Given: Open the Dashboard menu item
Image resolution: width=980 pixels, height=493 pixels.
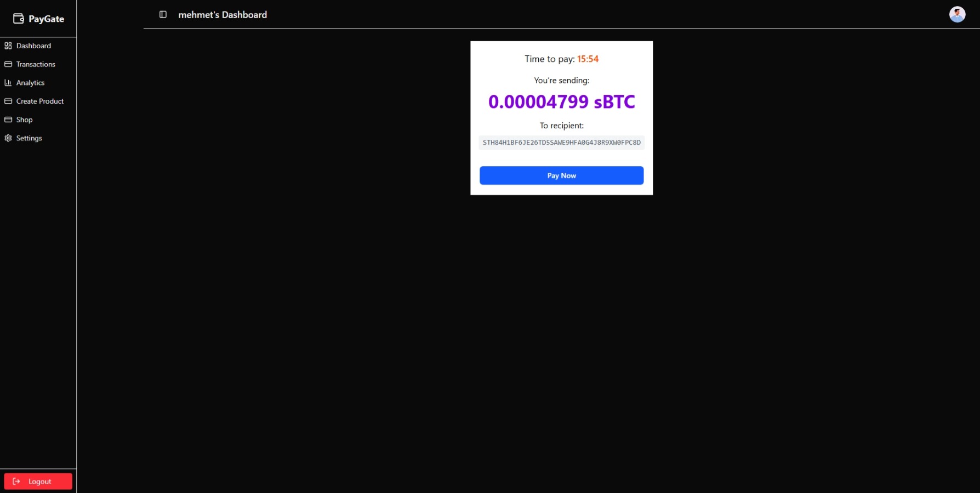Looking at the screenshot, I should tap(33, 46).
